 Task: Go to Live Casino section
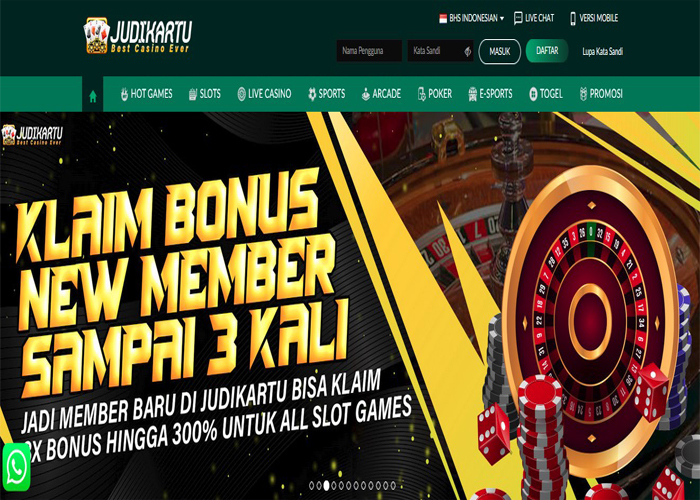[264, 94]
